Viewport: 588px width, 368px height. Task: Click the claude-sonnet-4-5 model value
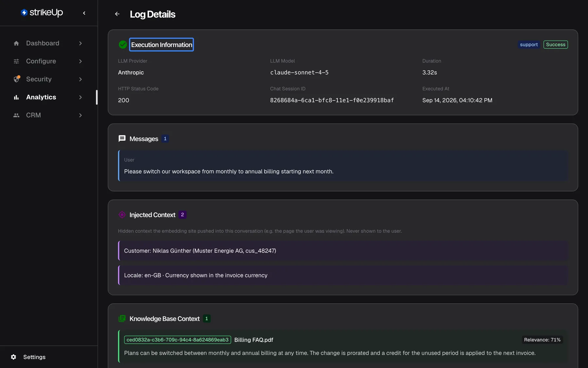point(299,73)
